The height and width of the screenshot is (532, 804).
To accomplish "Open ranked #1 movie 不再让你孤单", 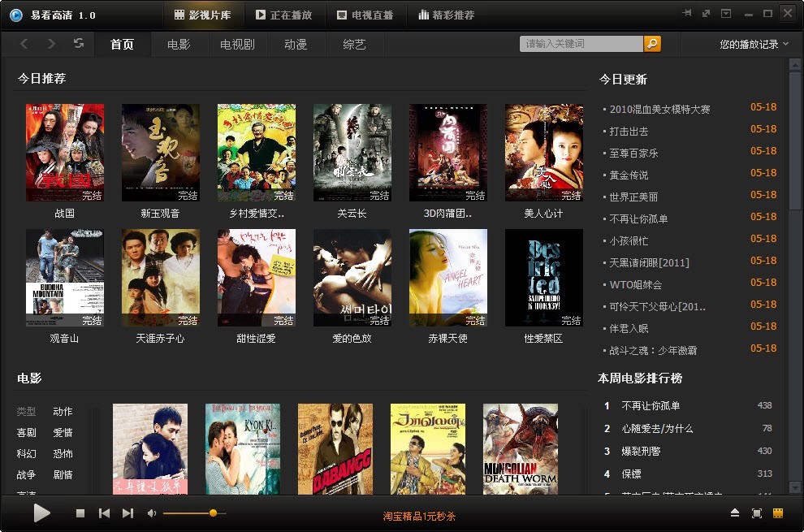I will (x=651, y=406).
